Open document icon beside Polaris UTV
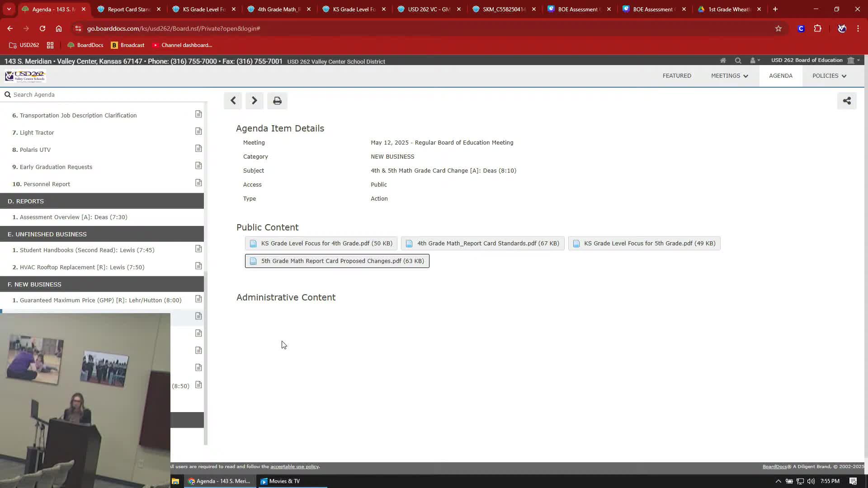 (198, 149)
